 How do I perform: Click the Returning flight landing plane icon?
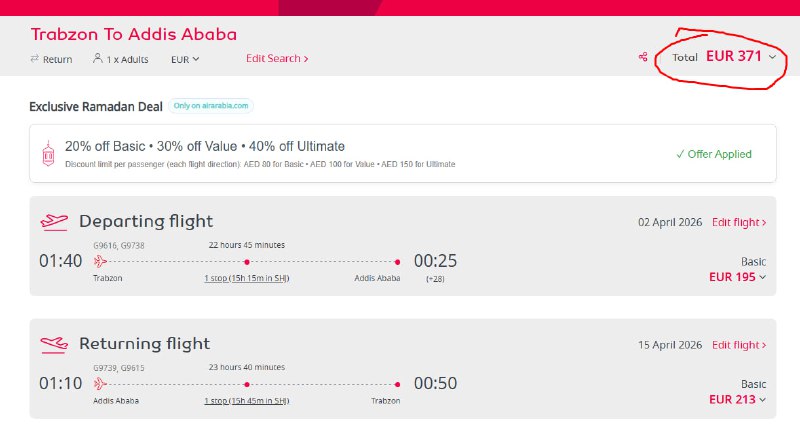coord(54,344)
